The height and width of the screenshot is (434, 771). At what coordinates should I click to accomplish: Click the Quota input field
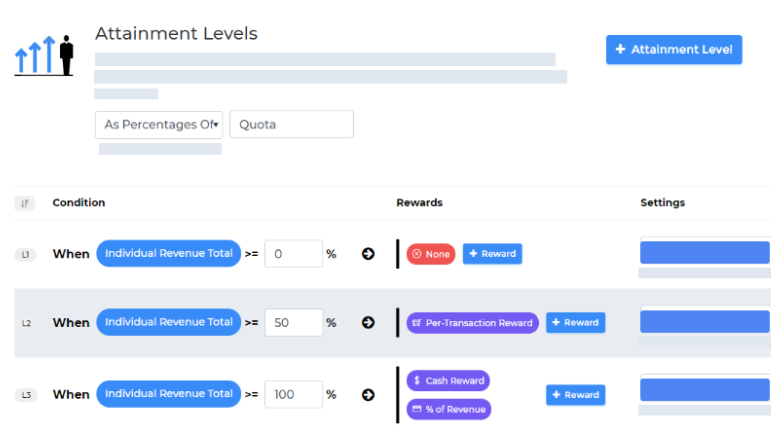[x=291, y=125]
